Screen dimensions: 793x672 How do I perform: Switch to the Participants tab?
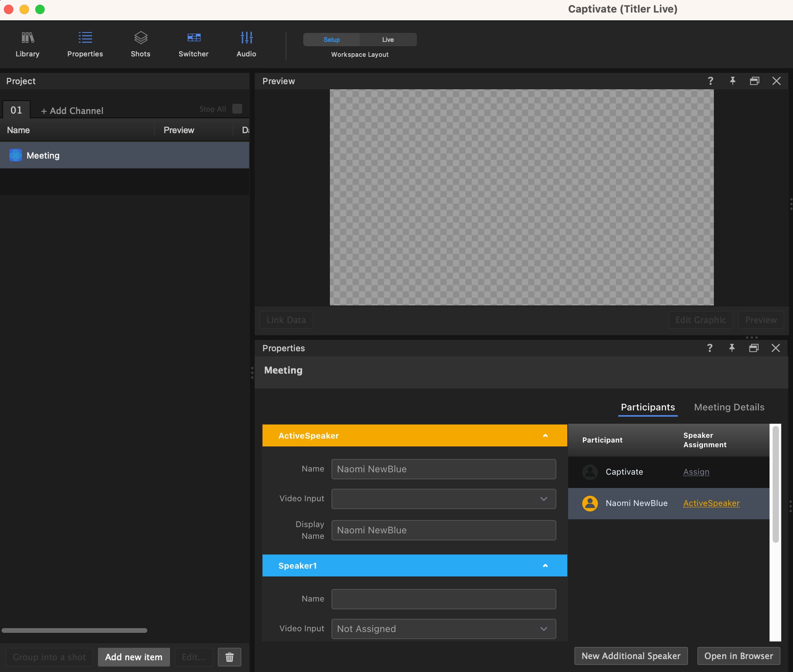[648, 407]
